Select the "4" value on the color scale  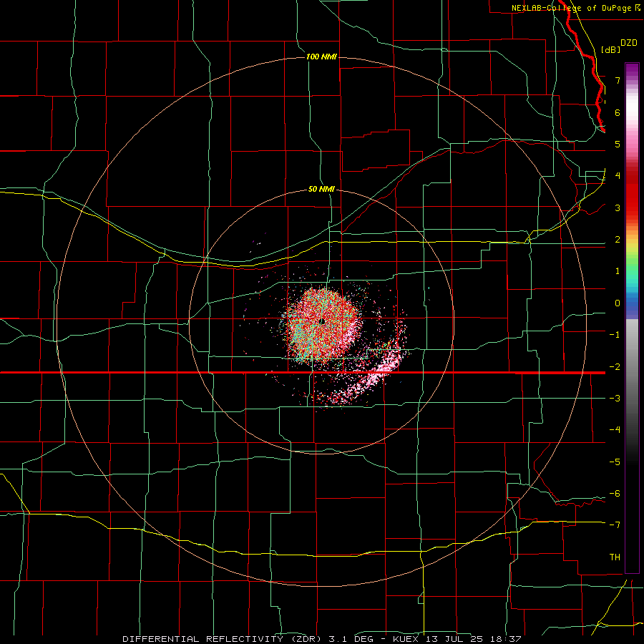[x=618, y=176]
